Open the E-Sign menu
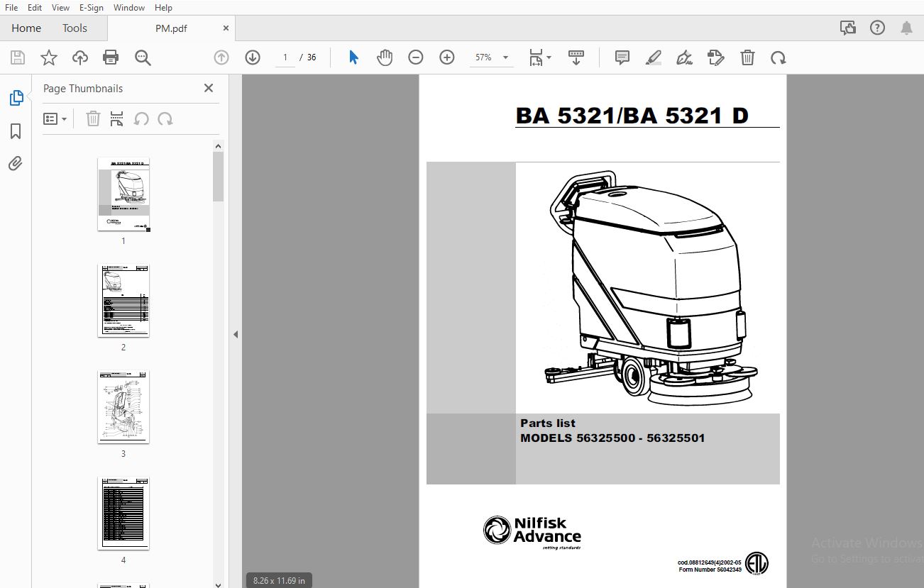The width and height of the screenshot is (924, 588). point(92,8)
